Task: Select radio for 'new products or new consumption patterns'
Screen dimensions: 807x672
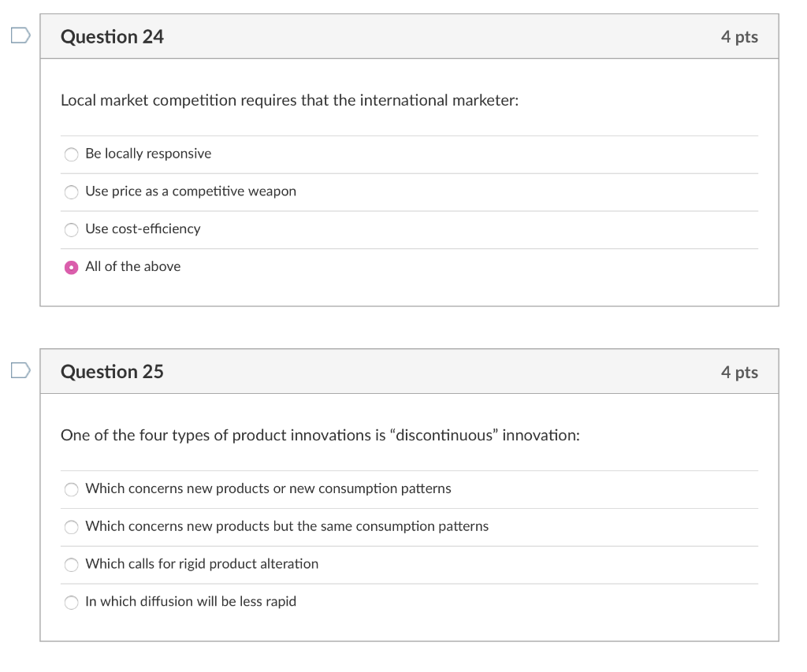Action: pyautogui.click(x=72, y=489)
